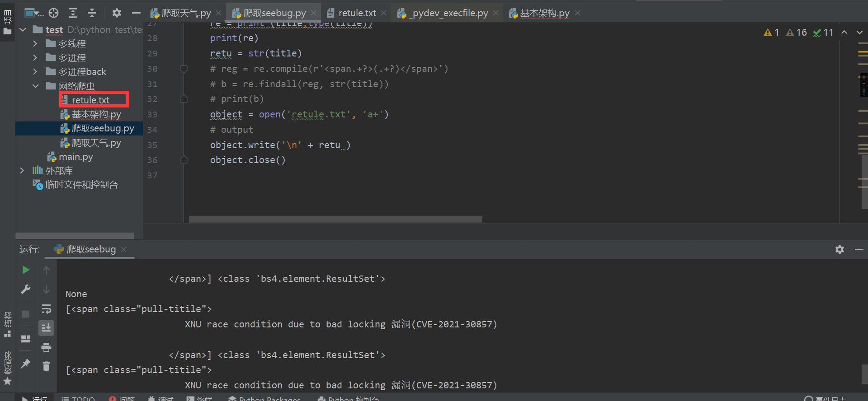Open the 结构 structure side panel

(x=7, y=324)
